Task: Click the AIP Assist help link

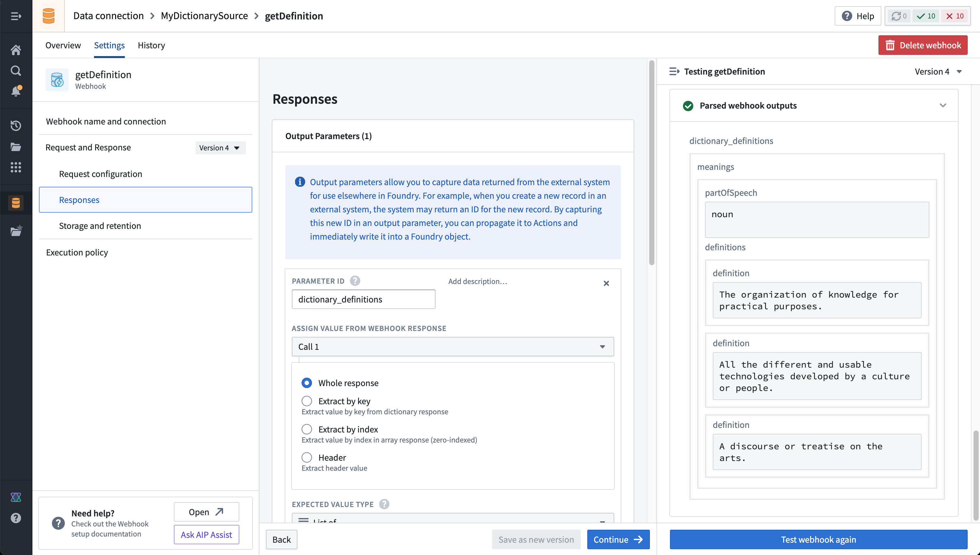Action: point(206,534)
